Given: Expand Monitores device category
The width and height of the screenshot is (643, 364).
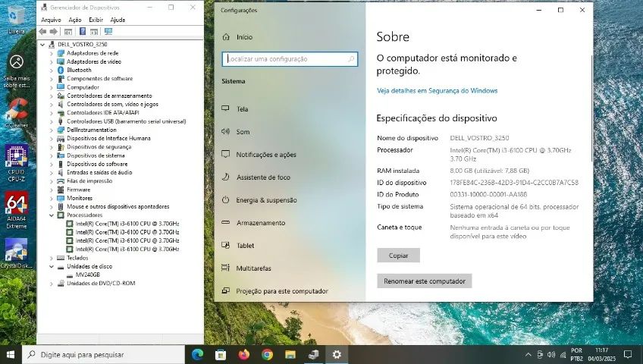Looking at the screenshot, I should [x=52, y=199].
